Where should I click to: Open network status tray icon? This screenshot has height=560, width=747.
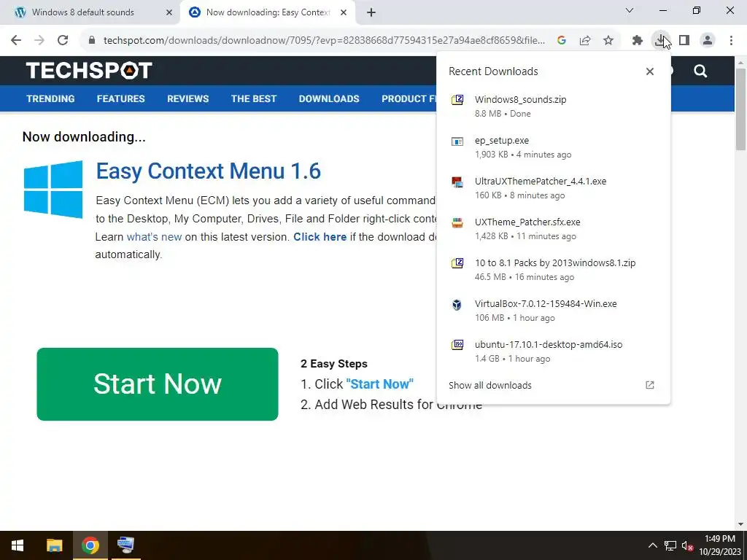click(670, 545)
